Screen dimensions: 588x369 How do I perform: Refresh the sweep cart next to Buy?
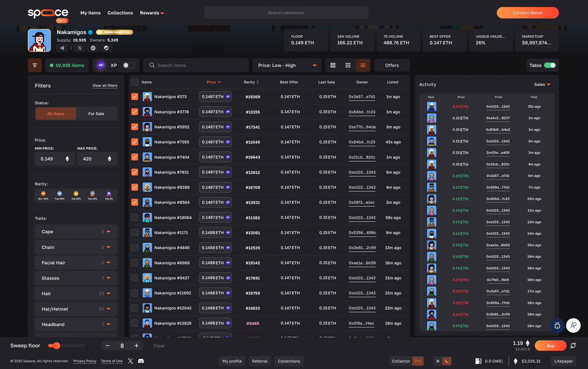click(x=572, y=345)
